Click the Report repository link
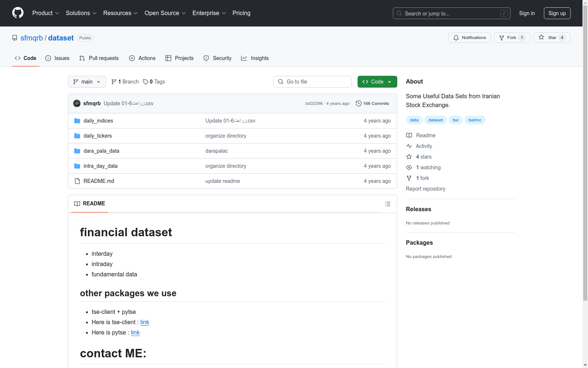This screenshot has width=588, height=368. click(426, 189)
